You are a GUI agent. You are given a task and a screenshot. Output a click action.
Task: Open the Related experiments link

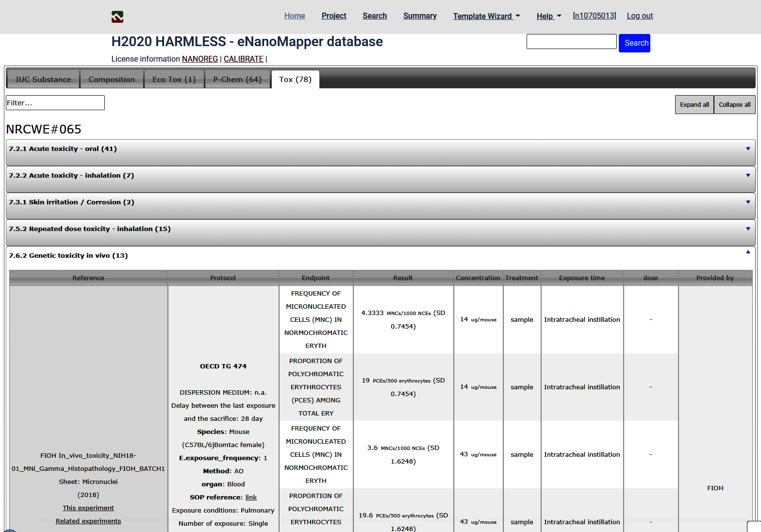[88, 521]
